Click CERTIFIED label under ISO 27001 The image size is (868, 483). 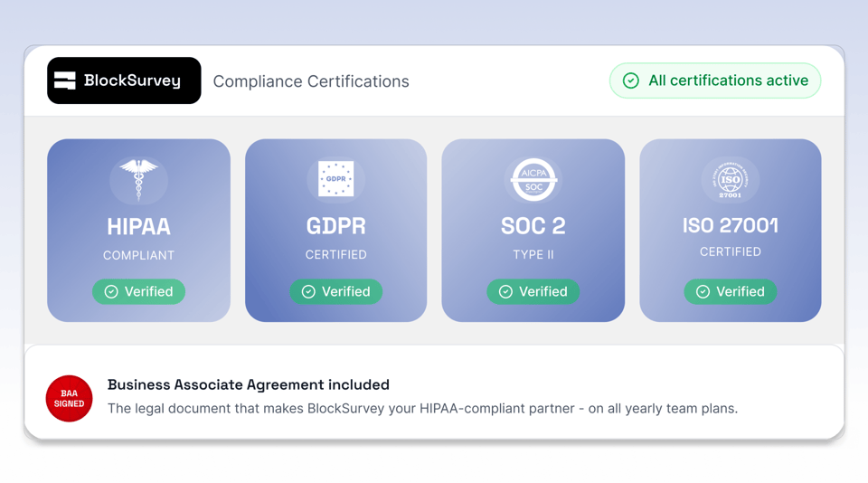pos(731,252)
